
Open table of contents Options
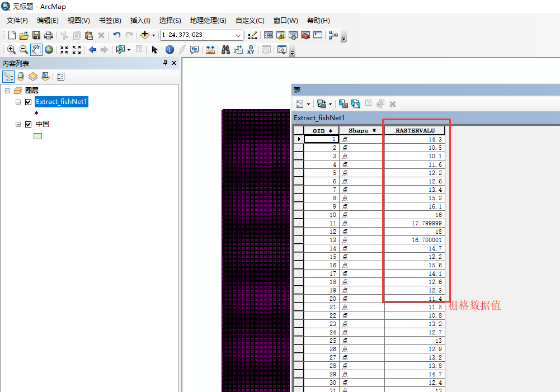tap(61, 77)
